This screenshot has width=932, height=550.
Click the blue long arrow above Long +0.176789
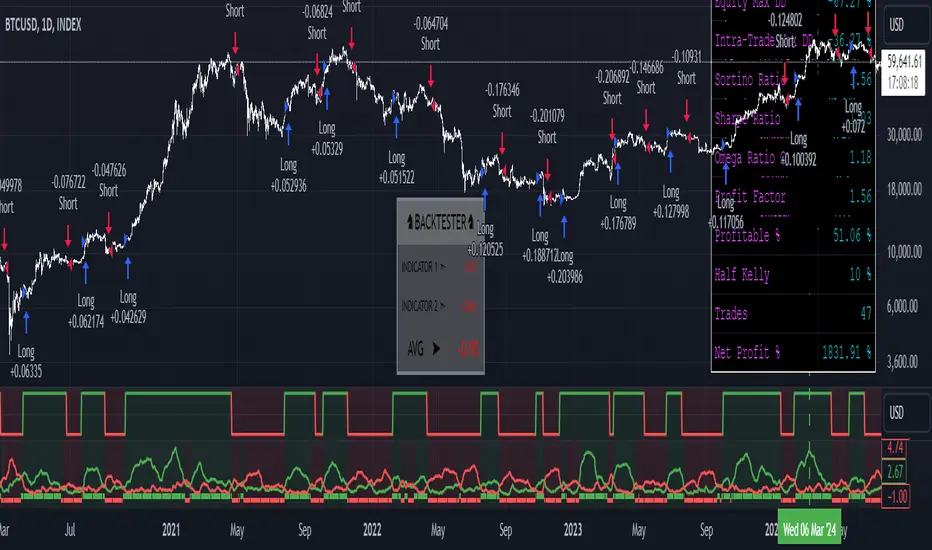coord(618,174)
